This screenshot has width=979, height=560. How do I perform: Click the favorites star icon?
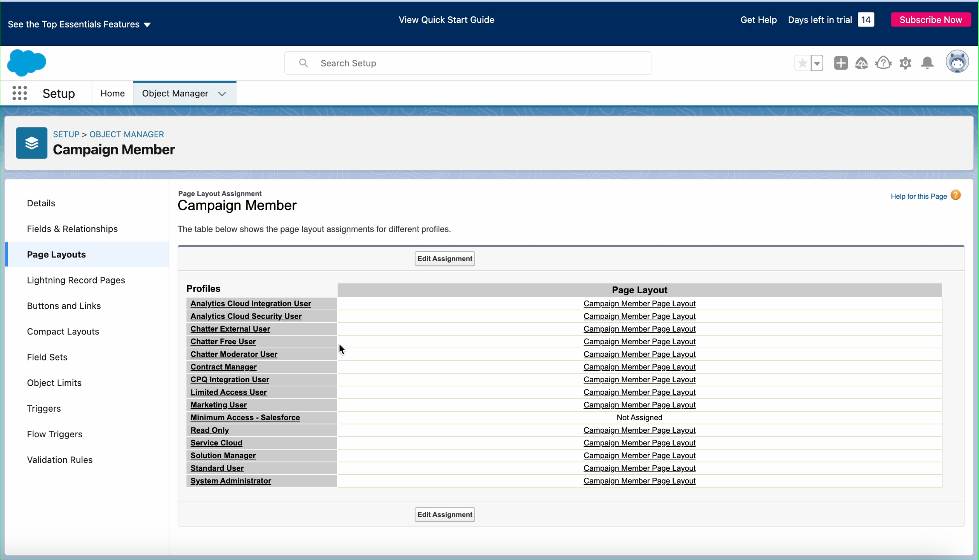click(802, 63)
